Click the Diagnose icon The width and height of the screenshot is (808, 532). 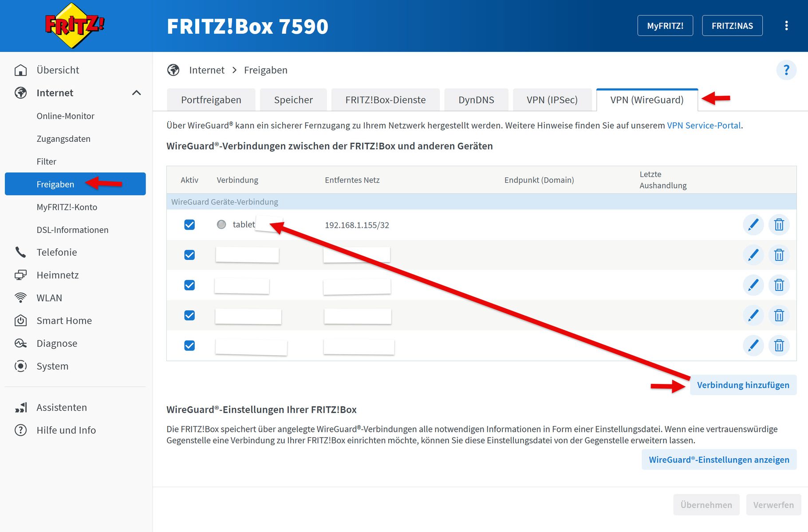pyautogui.click(x=20, y=343)
